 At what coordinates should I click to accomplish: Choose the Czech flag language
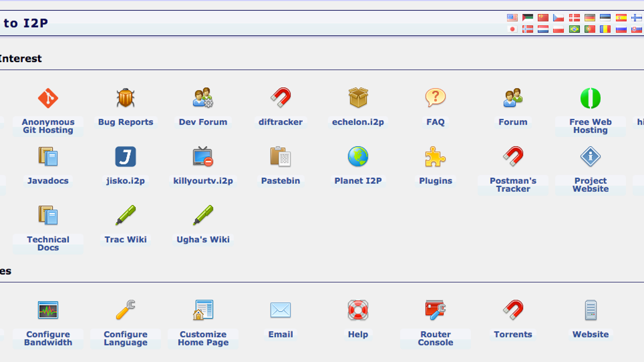click(558, 18)
